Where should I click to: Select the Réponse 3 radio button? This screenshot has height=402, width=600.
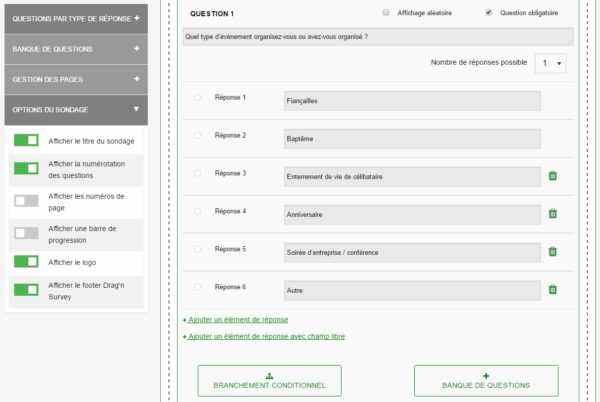point(197,173)
